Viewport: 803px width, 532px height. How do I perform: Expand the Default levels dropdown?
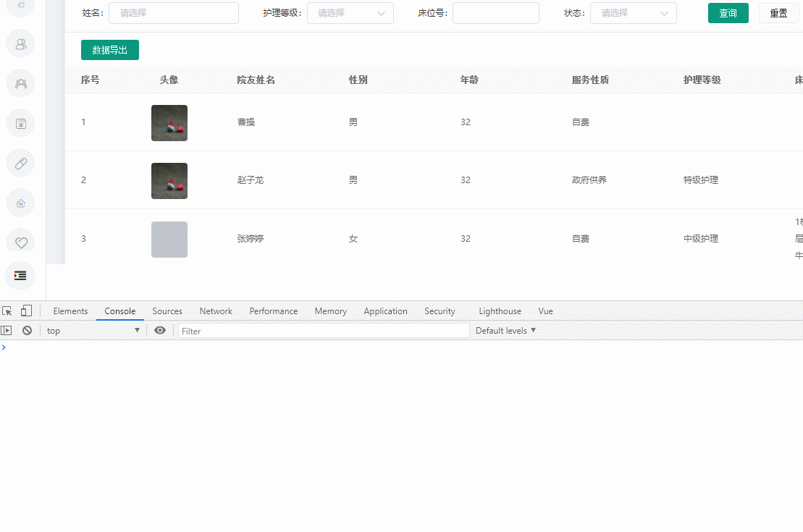504,330
